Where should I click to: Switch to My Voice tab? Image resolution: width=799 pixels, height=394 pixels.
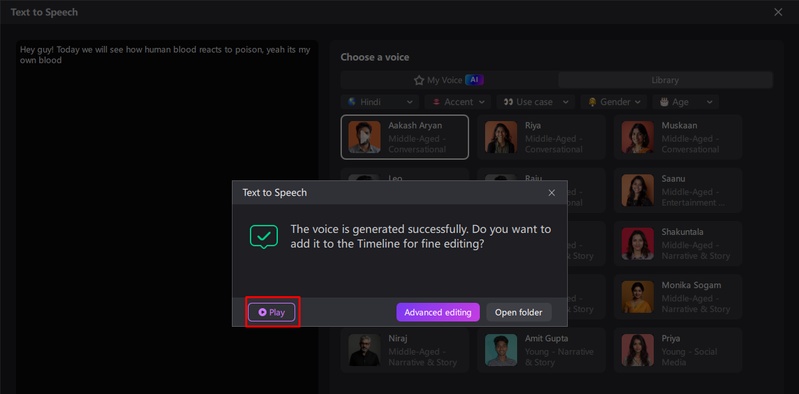(449, 80)
